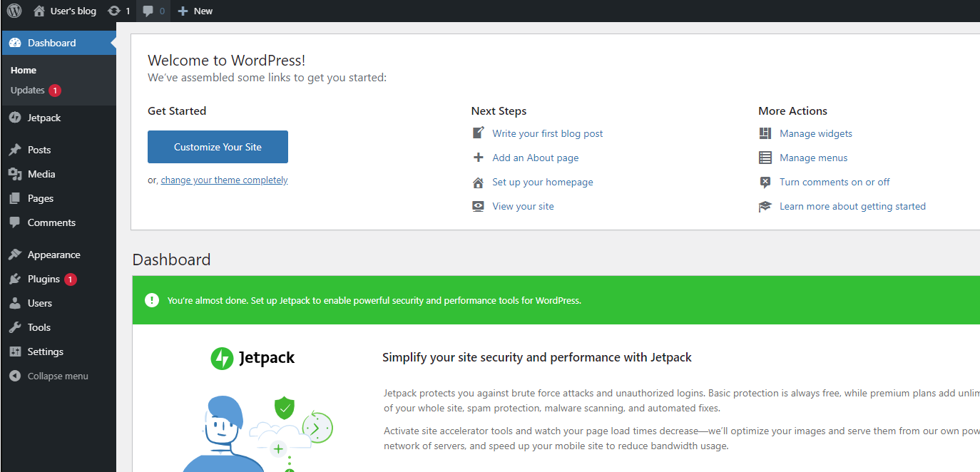980x472 pixels.
Task: Open the Jetpack menu label
Action: 44,118
